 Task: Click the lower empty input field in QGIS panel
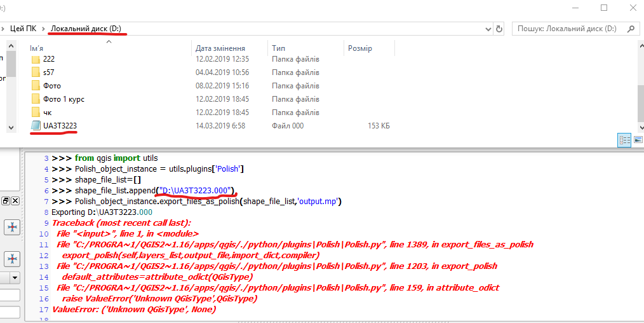point(10,312)
